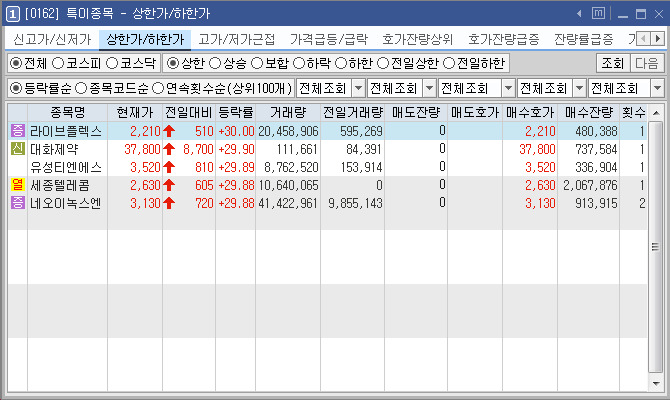Switch to the 가격급등/급락 tab
Screen dimensions: 670x400
click(x=329, y=39)
